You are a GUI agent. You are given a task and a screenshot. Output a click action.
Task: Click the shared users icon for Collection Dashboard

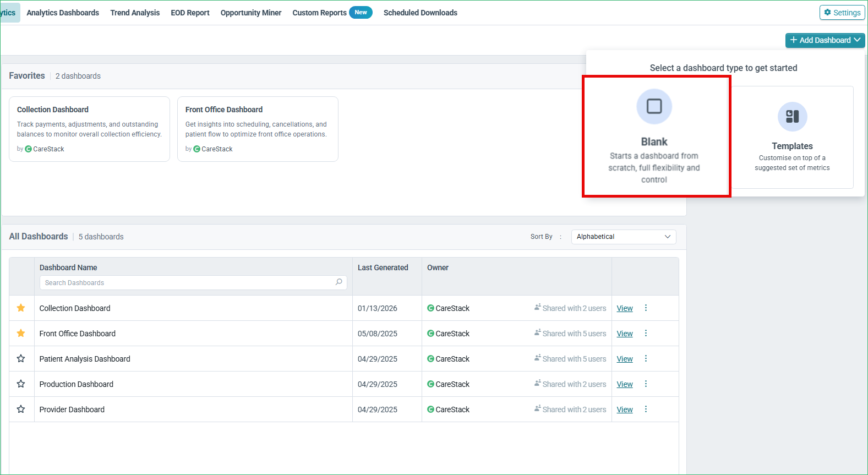(538, 308)
